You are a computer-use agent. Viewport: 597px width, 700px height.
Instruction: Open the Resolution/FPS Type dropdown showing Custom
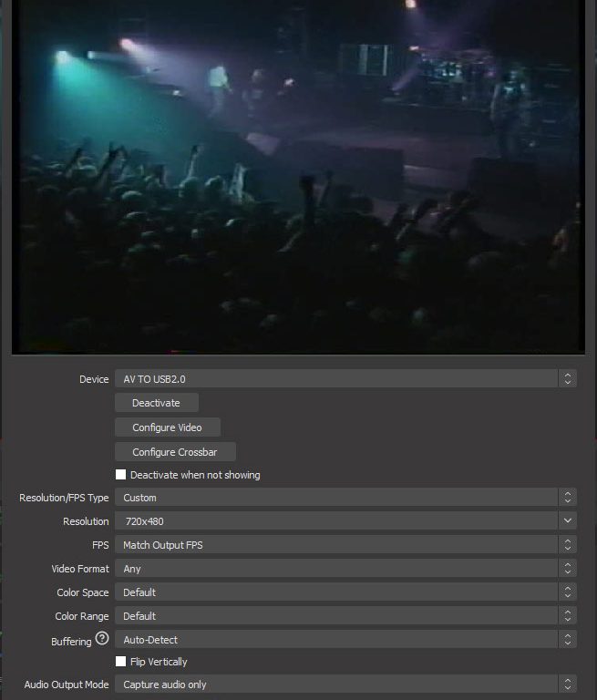point(335,498)
